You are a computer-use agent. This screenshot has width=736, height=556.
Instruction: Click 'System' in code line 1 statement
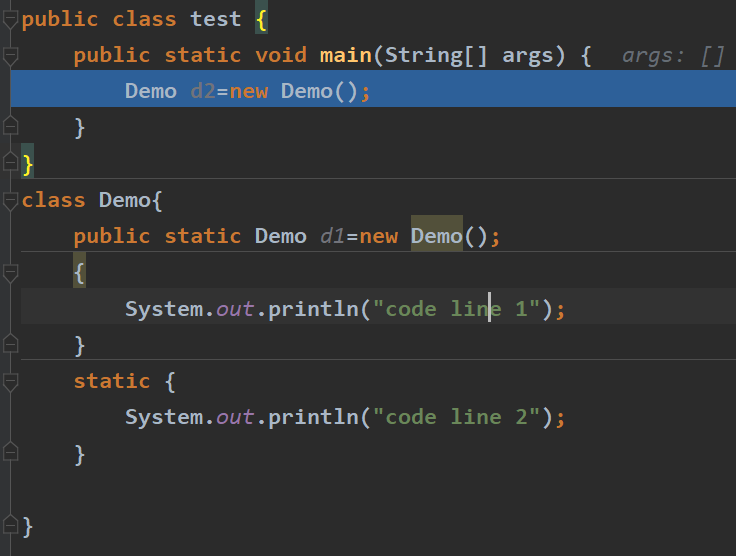pos(164,310)
